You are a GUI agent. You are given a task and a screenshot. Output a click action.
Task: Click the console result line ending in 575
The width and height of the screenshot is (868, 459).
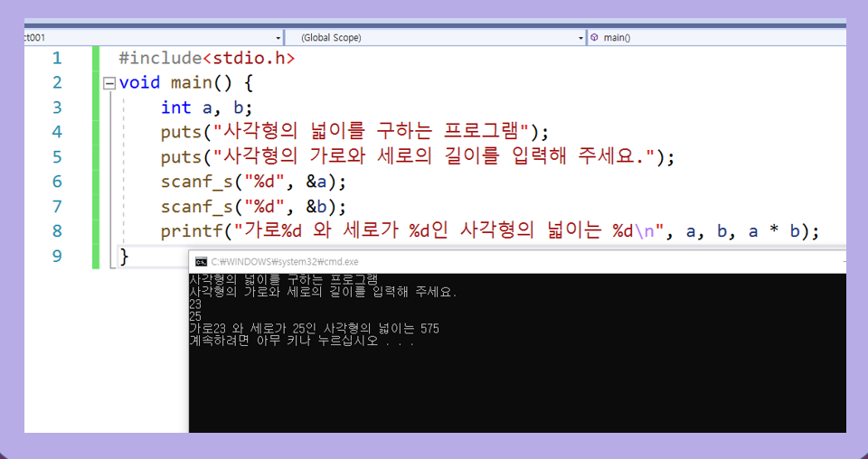[314, 329]
